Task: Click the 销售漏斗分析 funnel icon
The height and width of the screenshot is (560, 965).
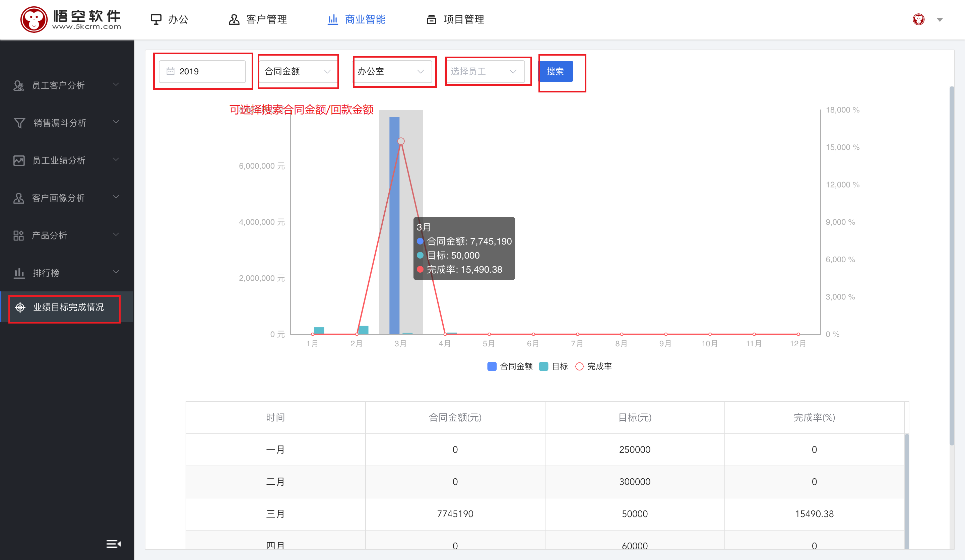Action: click(x=19, y=123)
